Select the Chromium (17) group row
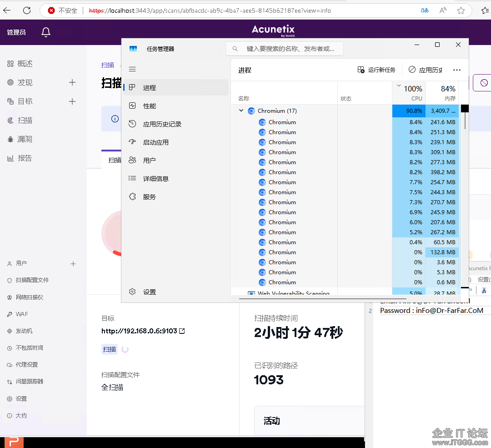491x448 pixels. (x=345, y=111)
